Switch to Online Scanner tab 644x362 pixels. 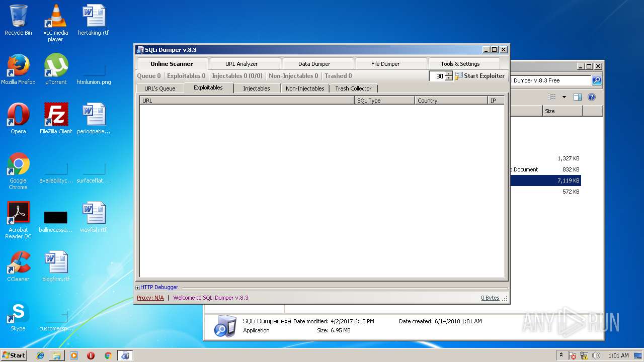pos(172,64)
